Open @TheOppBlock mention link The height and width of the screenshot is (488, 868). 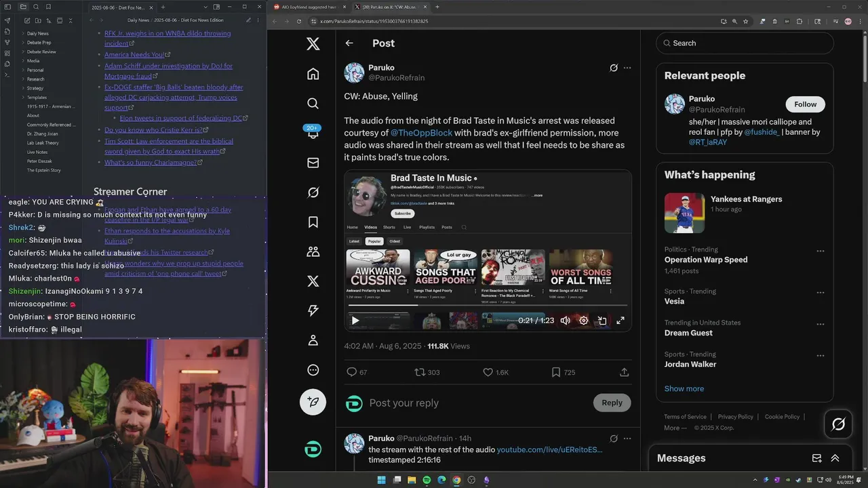(x=421, y=133)
